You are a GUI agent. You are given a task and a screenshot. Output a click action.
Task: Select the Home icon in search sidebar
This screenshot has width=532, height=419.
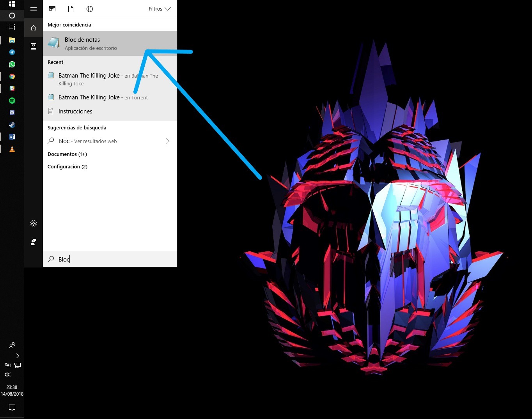tap(34, 28)
